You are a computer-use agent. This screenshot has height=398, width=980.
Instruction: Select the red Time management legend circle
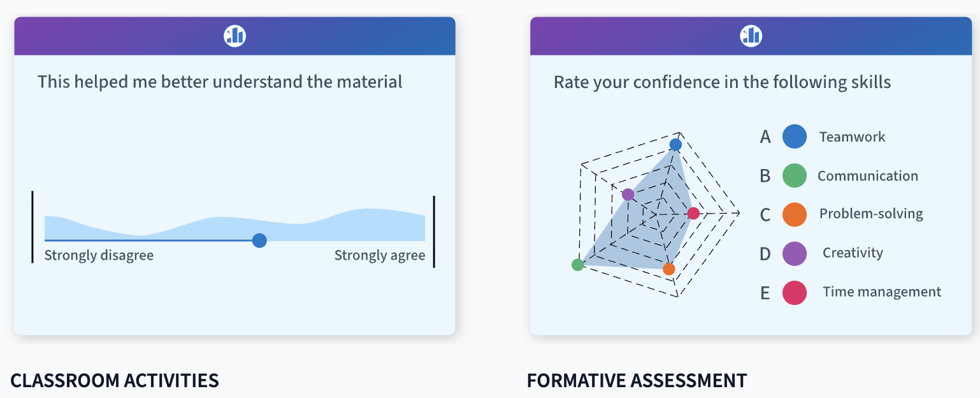tap(794, 292)
